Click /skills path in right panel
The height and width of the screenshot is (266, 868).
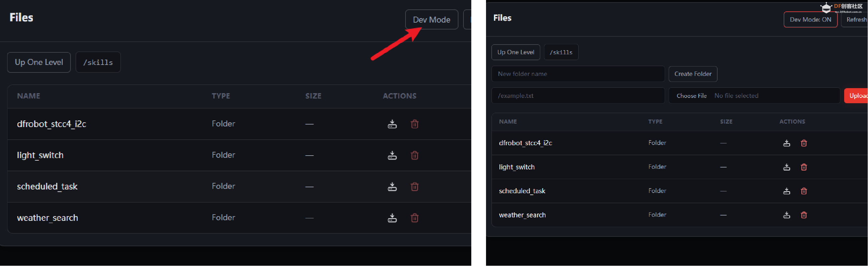pyautogui.click(x=561, y=52)
